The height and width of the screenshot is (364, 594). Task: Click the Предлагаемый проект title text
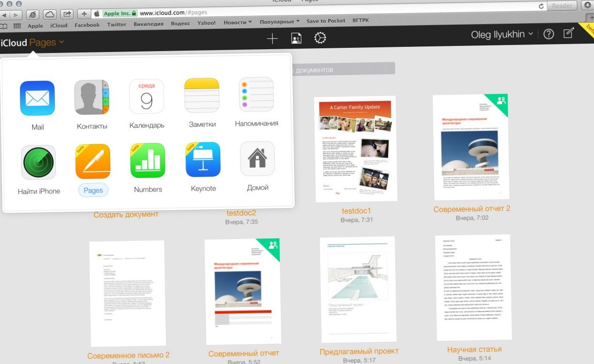pos(359,351)
